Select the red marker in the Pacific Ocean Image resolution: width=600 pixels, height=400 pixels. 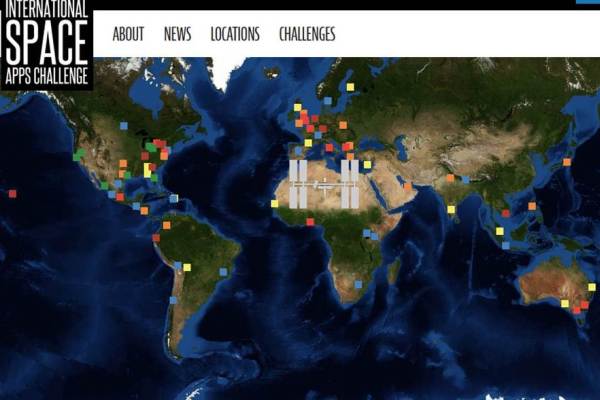12,193
